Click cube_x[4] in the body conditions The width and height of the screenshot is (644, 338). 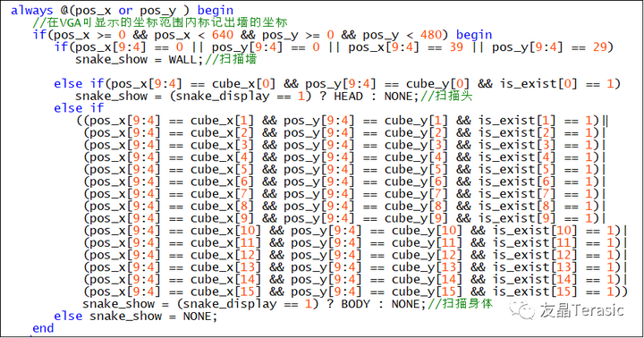(222, 157)
